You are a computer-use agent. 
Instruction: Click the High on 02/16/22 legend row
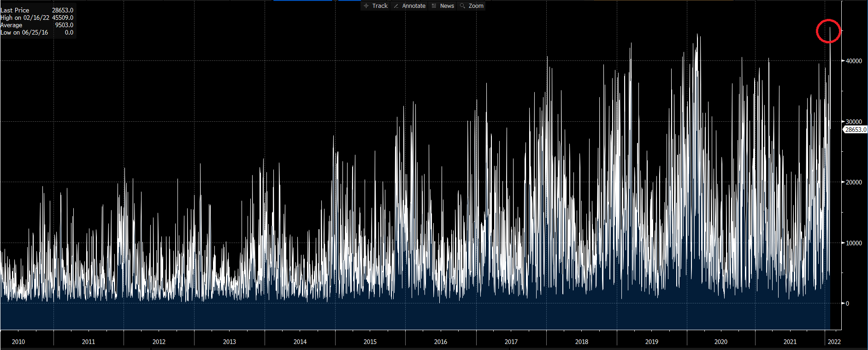pyautogui.click(x=37, y=18)
